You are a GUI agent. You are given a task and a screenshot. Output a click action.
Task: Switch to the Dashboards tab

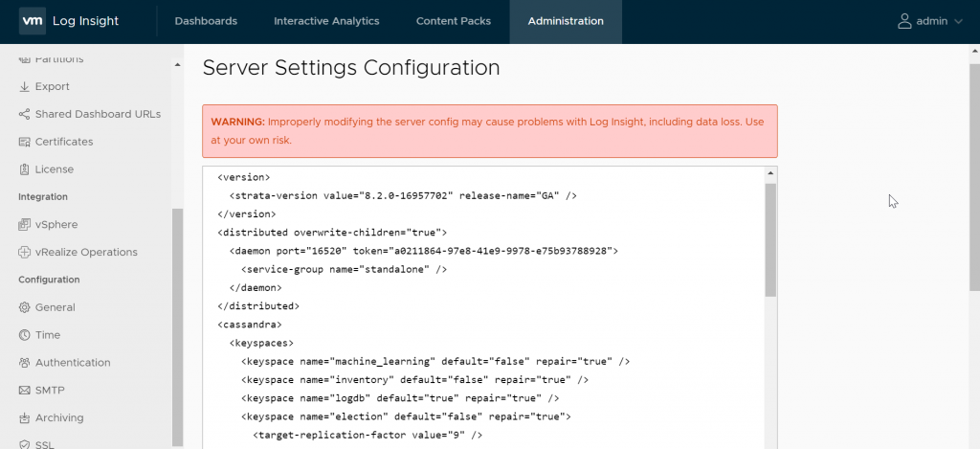pos(206,21)
